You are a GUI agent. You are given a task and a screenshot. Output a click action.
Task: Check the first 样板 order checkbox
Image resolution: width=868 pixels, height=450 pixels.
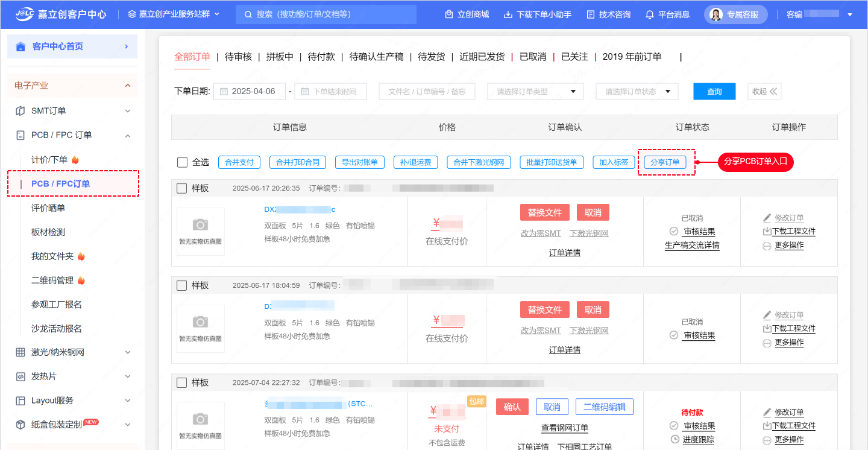click(182, 188)
